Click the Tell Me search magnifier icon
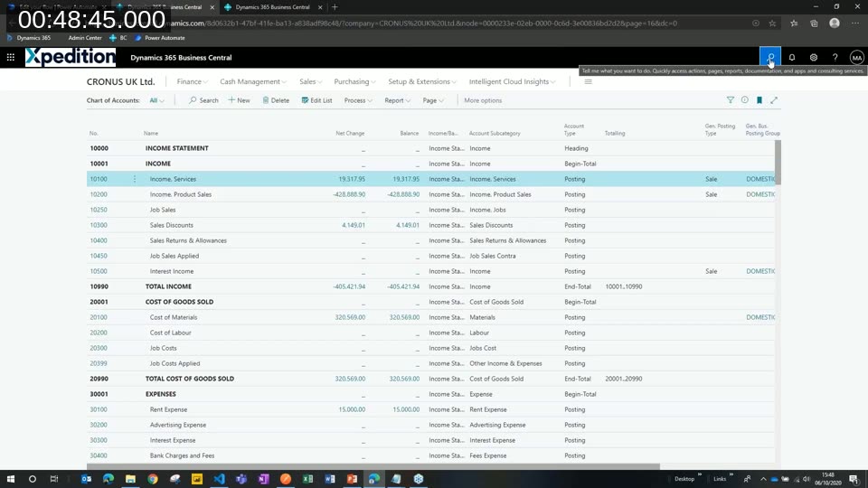Viewport: 868px width, 488px height. tap(770, 57)
